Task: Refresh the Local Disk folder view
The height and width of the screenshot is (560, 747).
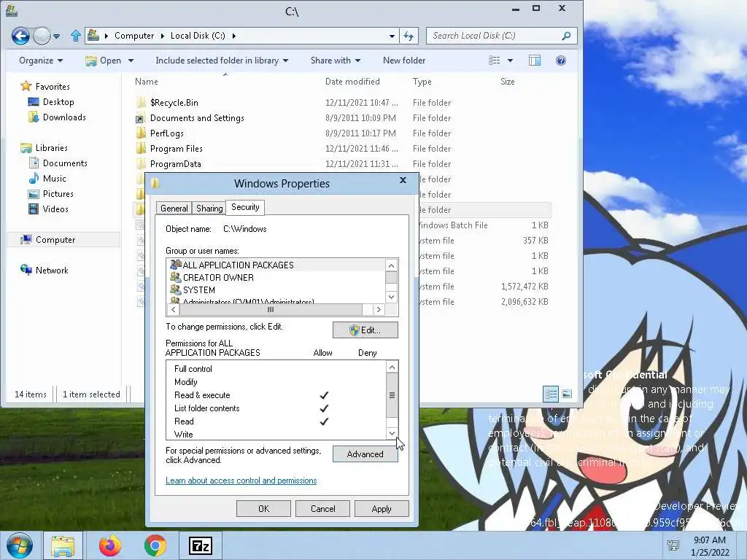Action: click(x=409, y=36)
